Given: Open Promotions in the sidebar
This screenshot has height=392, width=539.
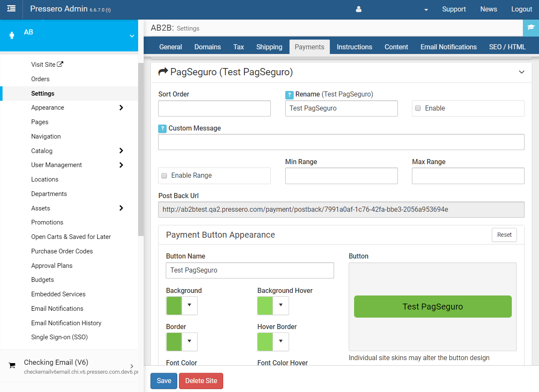Looking at the screenshot, I should [47, 222].
